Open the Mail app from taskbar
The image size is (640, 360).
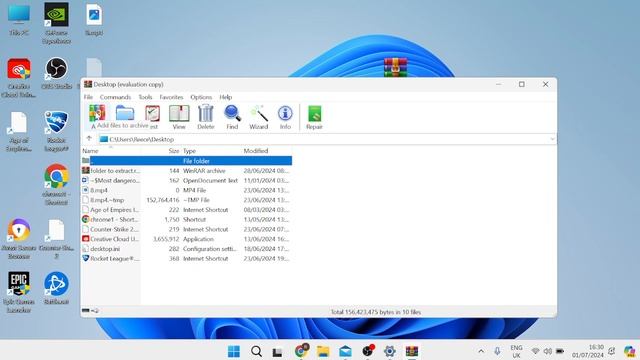[345, 351]
